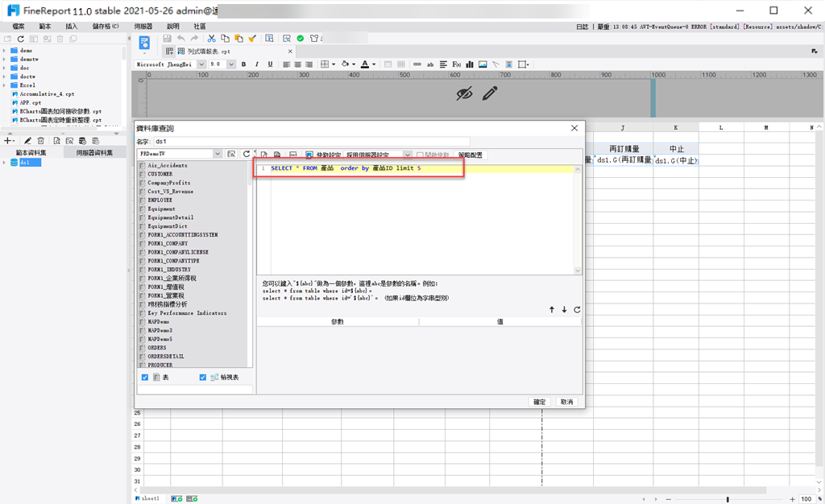Click the format painter brush icon
The image size is (825, 504).
pyautogui.click(x=252, y=39)
